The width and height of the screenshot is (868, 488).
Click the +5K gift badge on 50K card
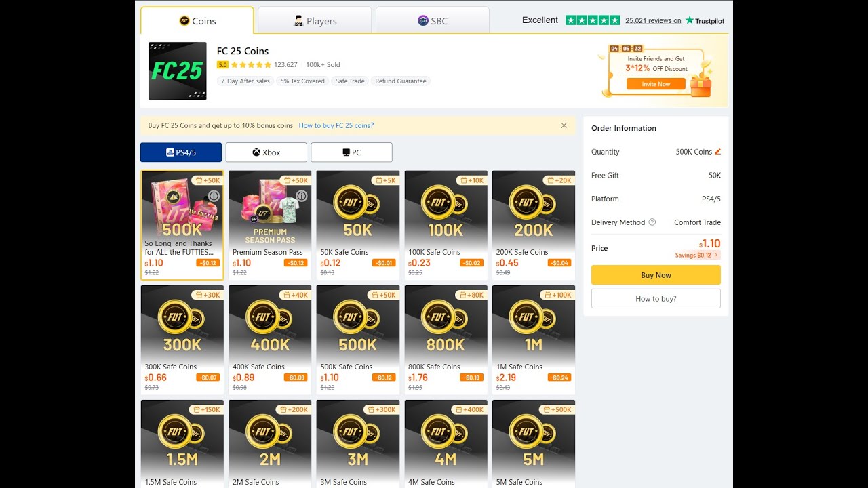[x=384, y=180]
